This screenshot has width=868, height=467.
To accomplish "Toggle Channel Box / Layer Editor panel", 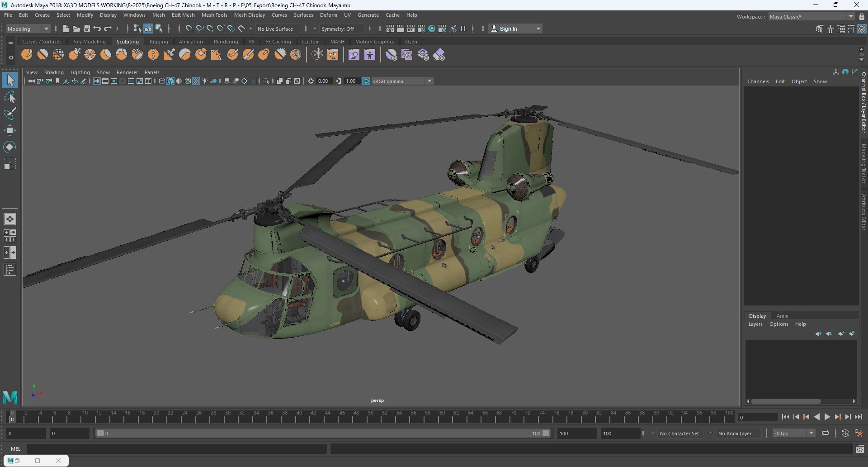I will point(862,29).
